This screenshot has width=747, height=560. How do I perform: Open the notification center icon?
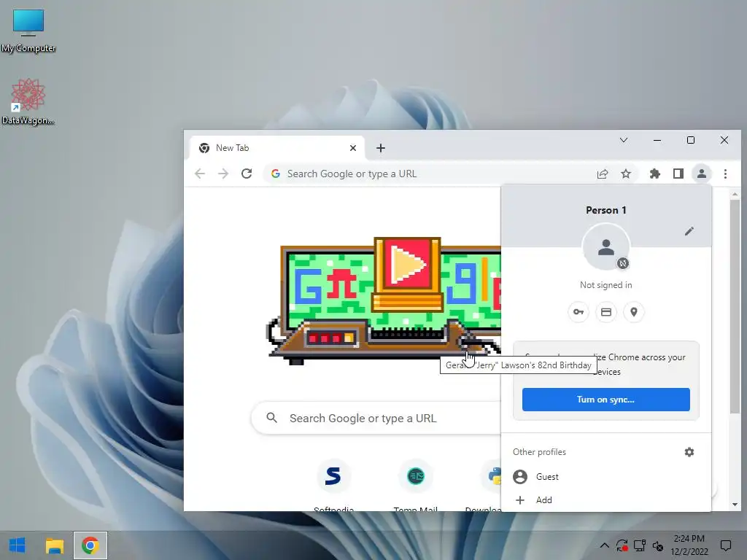[x=726, y=545]
